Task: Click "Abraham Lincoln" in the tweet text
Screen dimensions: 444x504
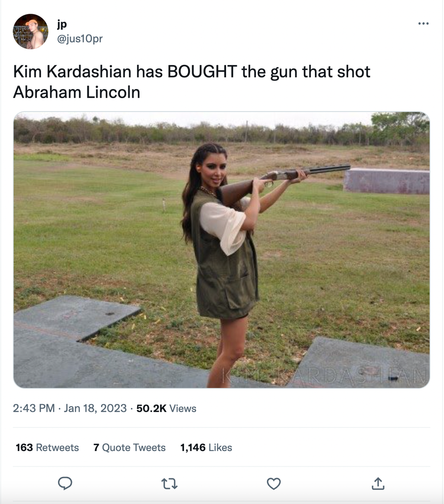Action: click(x=77, y=92)
